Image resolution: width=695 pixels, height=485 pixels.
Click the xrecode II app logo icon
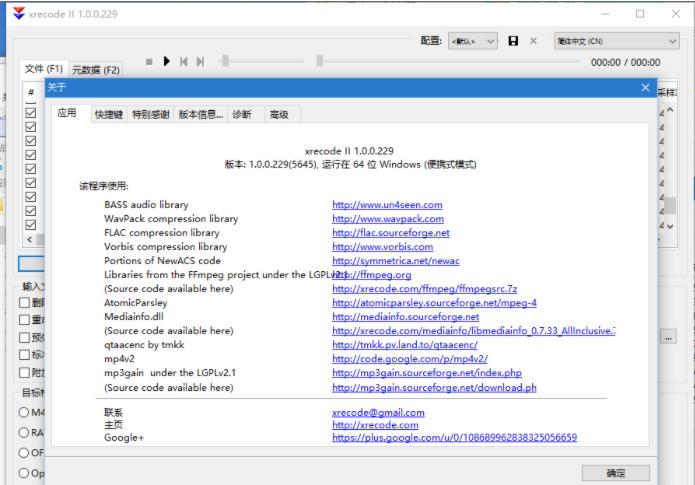click(x=19, y=14)
